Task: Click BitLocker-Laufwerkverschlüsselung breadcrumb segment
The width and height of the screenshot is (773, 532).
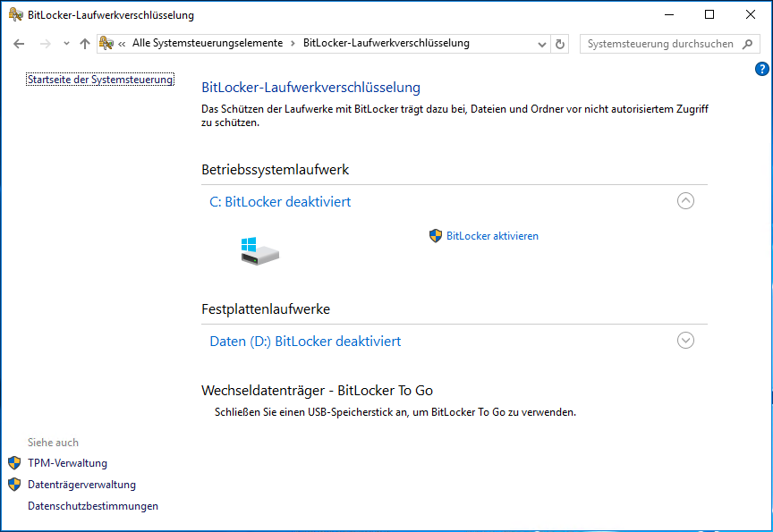Action: pyautogui.click(x=386, y=43)
